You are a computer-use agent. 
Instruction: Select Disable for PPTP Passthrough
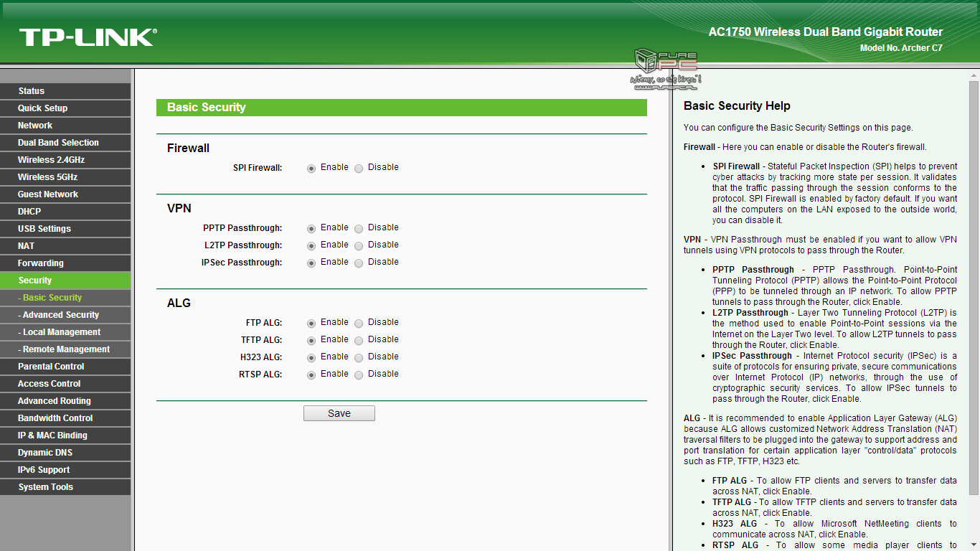pyautogui.click(x=359, y=229)
